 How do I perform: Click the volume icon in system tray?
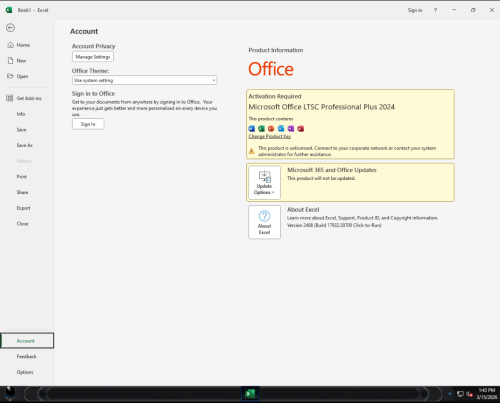pyautogui.click(x=469, y=394)
